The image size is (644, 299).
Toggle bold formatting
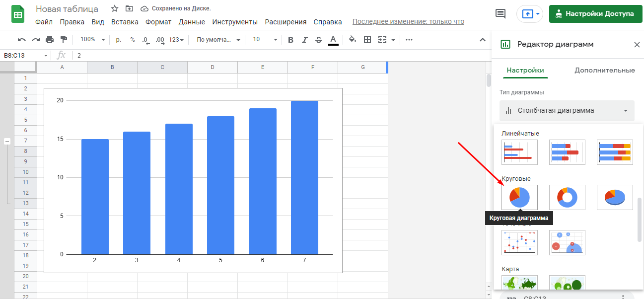tap(291, 40)
